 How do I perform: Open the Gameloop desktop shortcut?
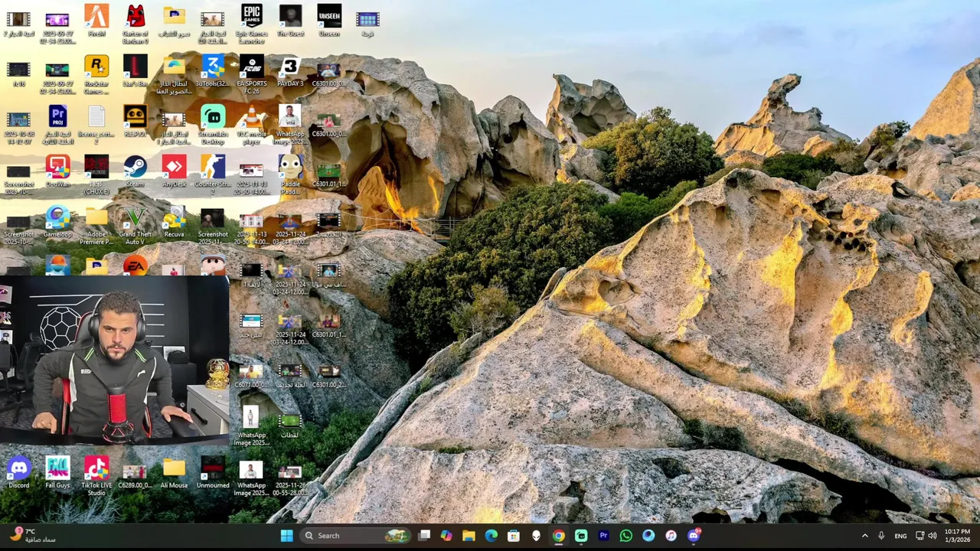coord(57,222)
